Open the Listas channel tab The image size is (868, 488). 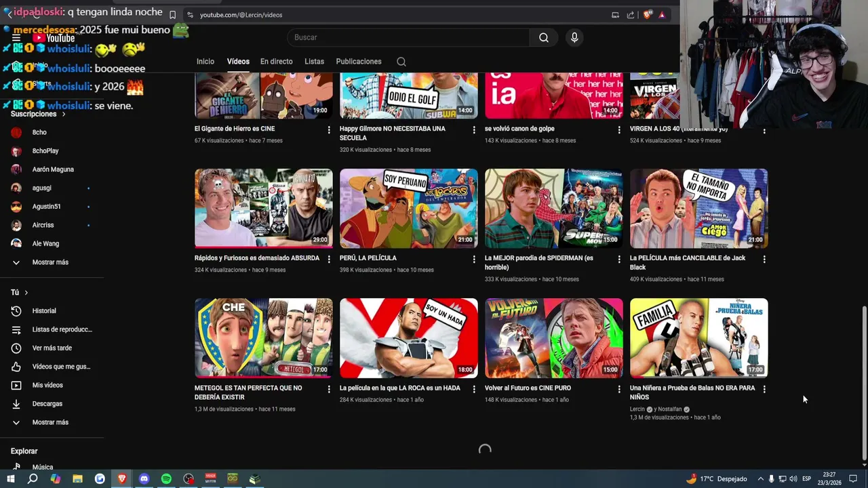pyautogui.click(x=314, y=62)
